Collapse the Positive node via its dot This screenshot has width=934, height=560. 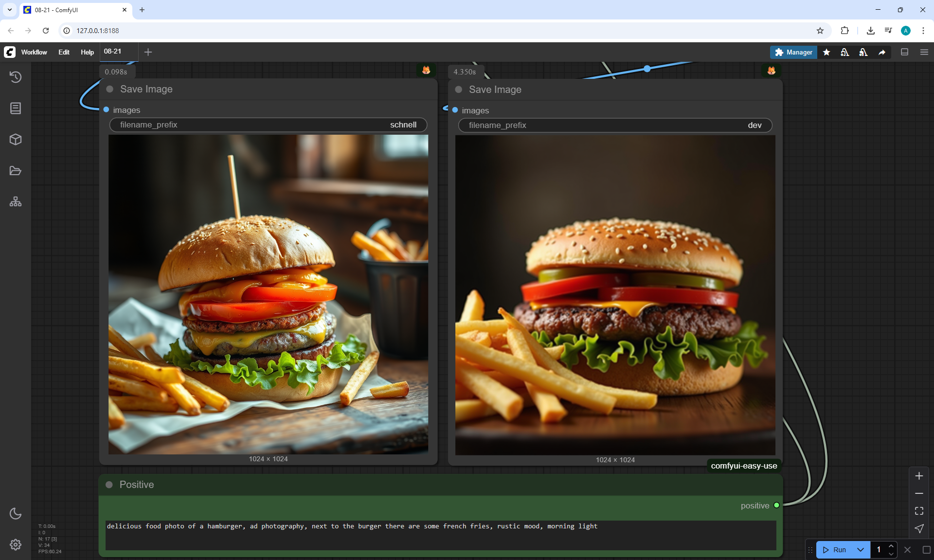pyautogui.click(x=109, y=485)
